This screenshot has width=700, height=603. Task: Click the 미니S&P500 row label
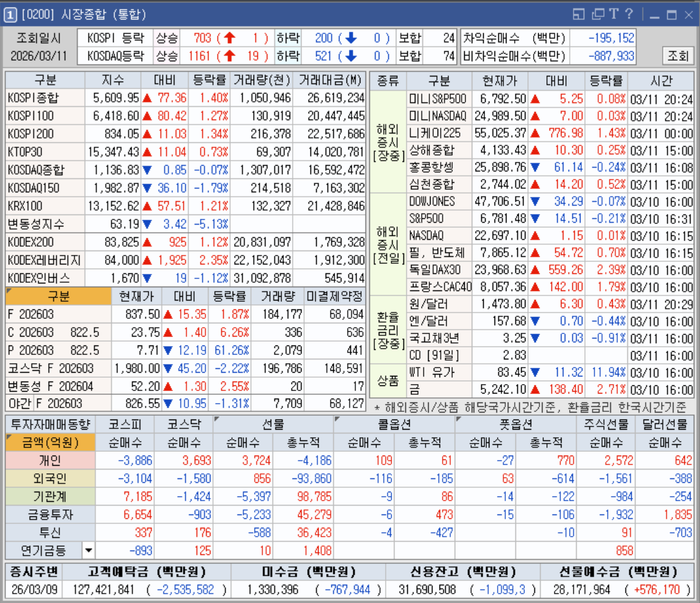tap(438, 99)
